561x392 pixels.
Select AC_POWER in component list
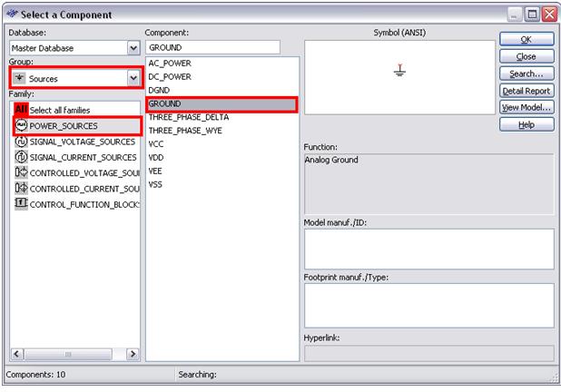(170, 64)
